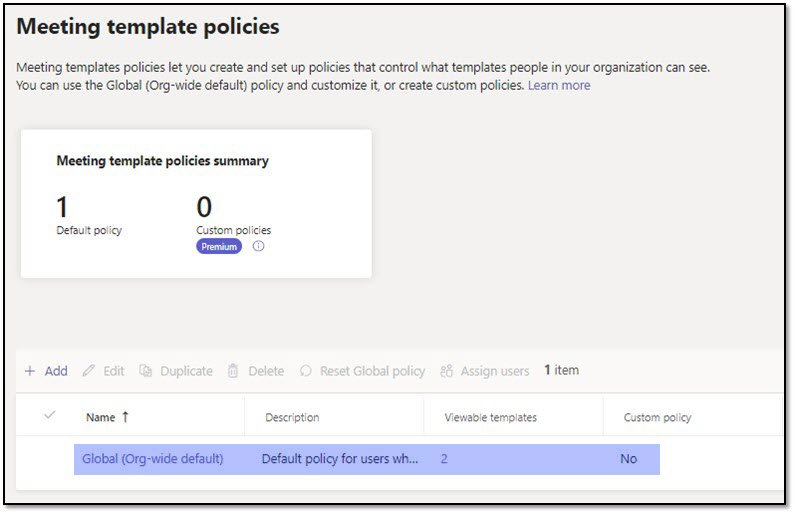795x514 pixels.
Task: Click the Custom policy column header
Action: [657, 417]
